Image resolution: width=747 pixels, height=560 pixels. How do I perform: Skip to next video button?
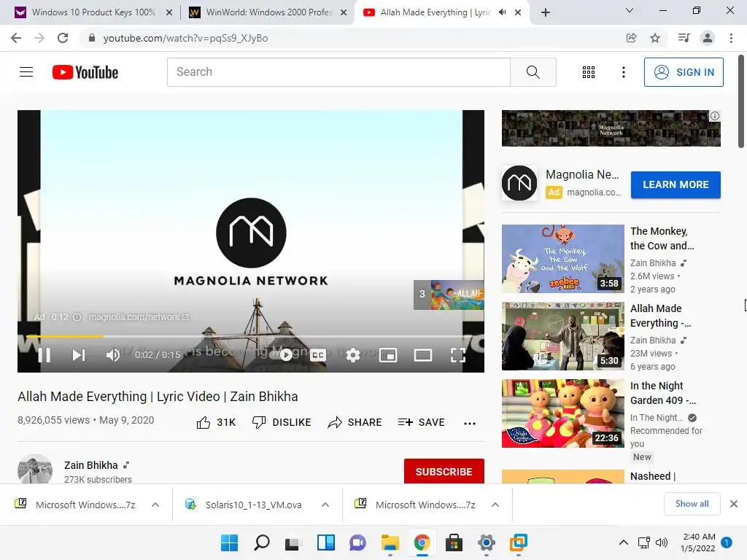click(79, 355)
